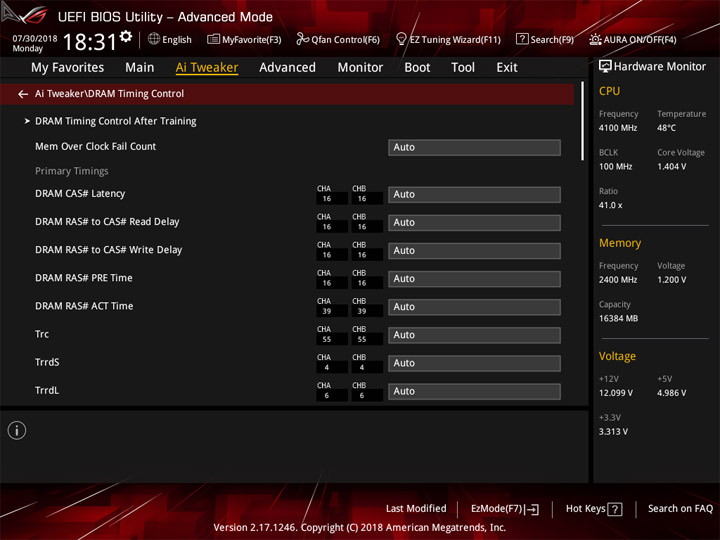This screenshot has height=540, width=720.
Task: Open the Boot tab
Action: (417, 68)
